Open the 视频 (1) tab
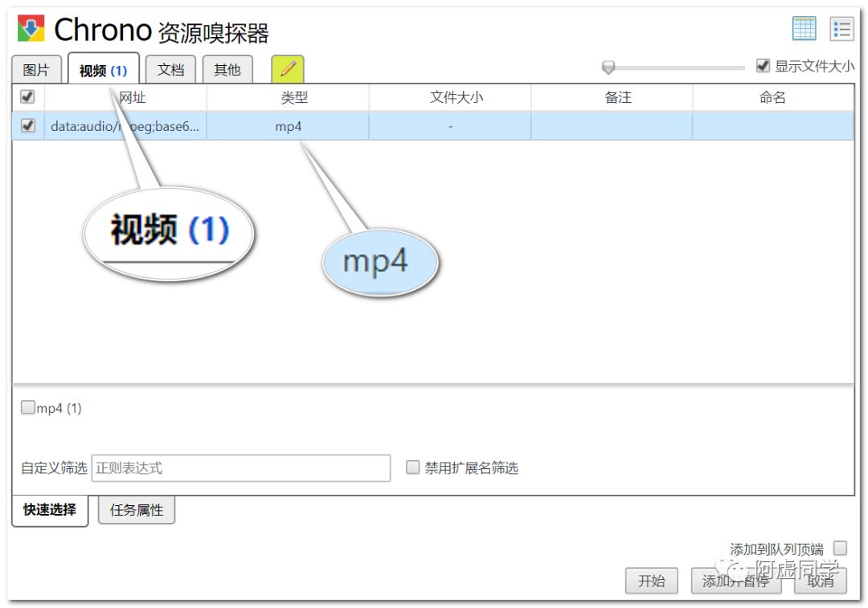868x608 pixels. [x=104, y=69]
